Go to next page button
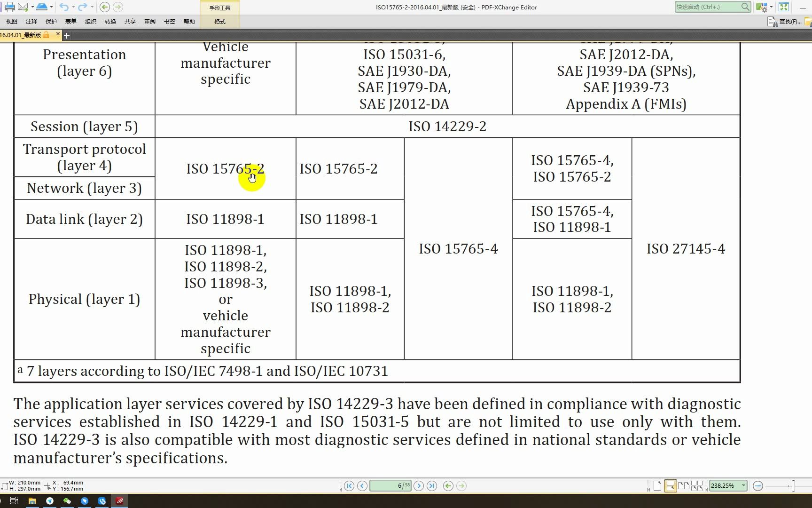 click(419, 486)
